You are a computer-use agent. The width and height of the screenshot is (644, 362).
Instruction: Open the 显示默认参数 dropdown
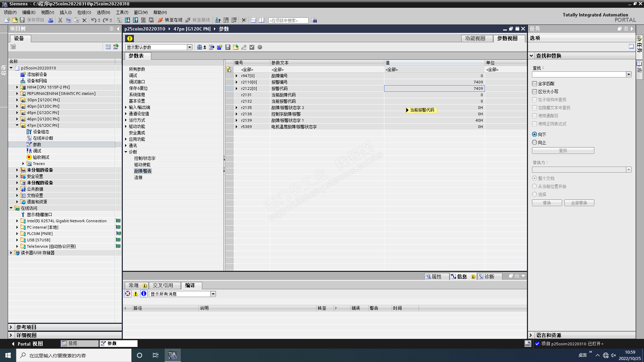point(190,47)
